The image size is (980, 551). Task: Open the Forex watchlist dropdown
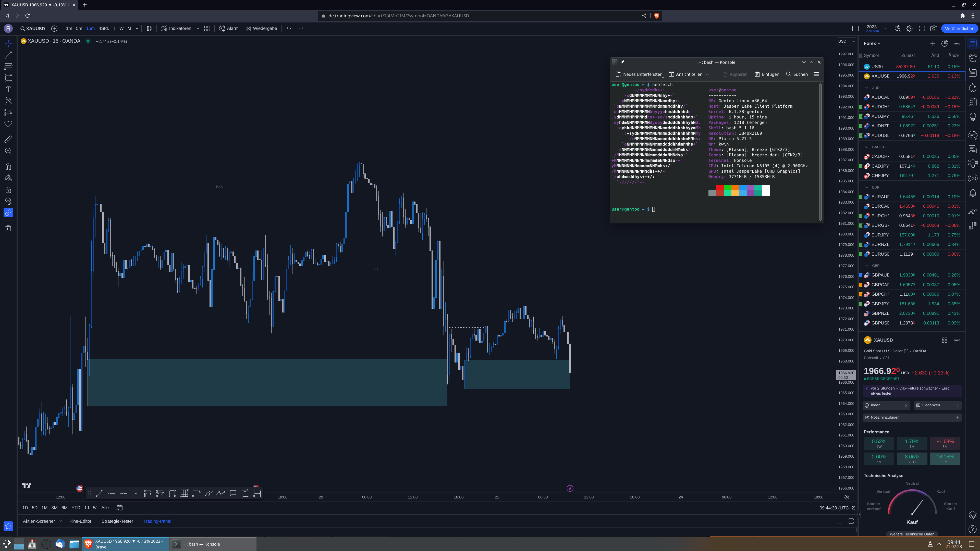click(x=872, y=43)
